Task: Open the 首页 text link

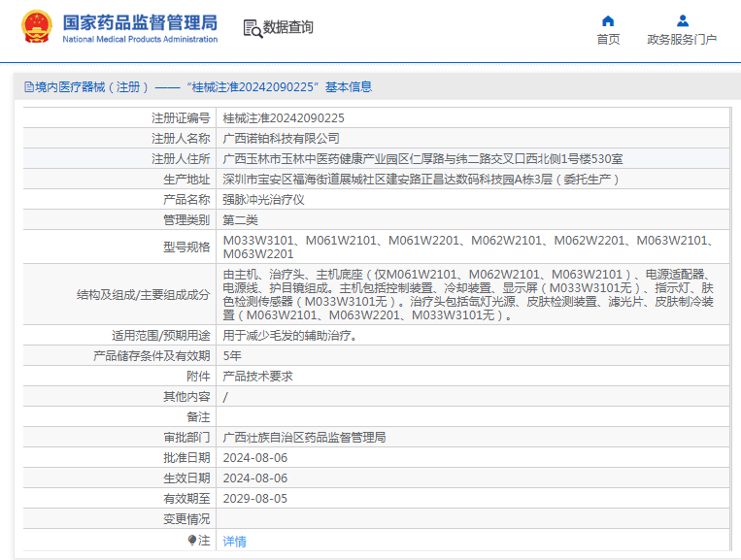Action: coord(608,40)
